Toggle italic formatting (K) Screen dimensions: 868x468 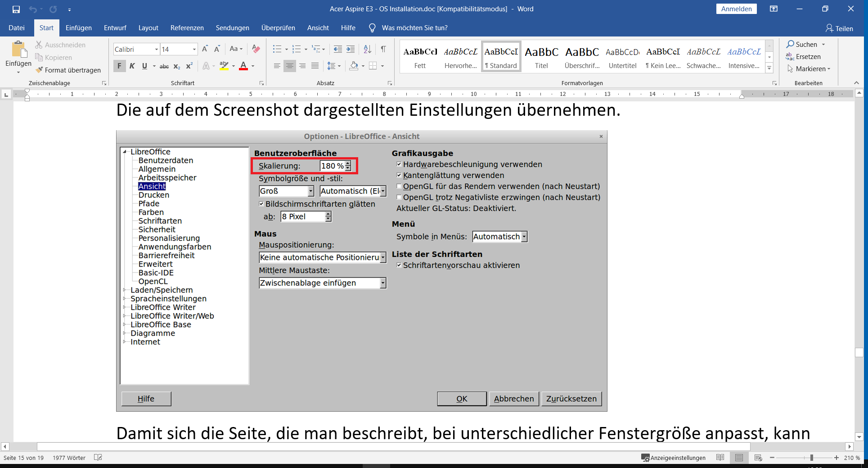(x=132, y=66)
